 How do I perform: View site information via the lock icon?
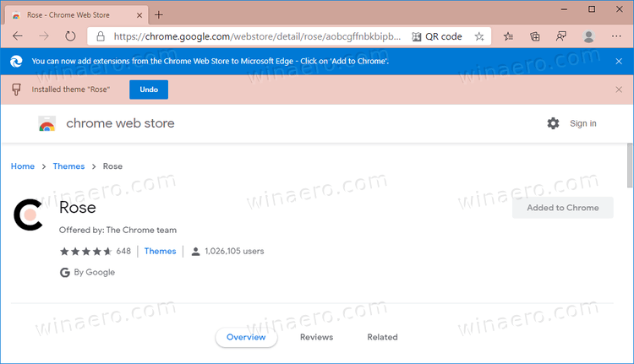click(x=101, y=37)
